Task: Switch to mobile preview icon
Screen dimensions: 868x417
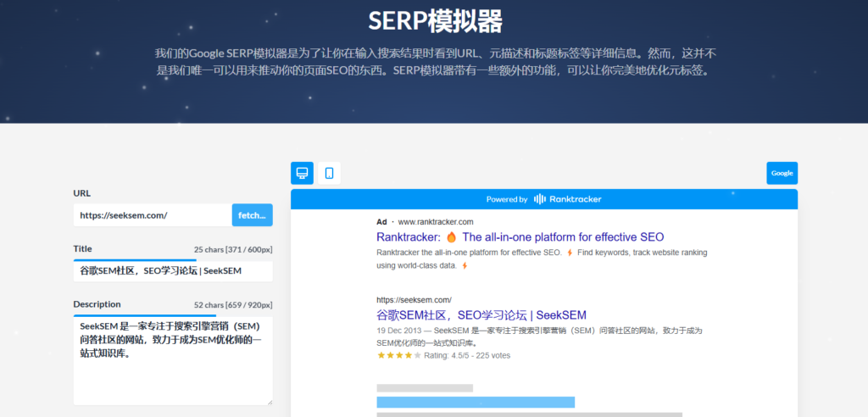Action: point(330,173)
